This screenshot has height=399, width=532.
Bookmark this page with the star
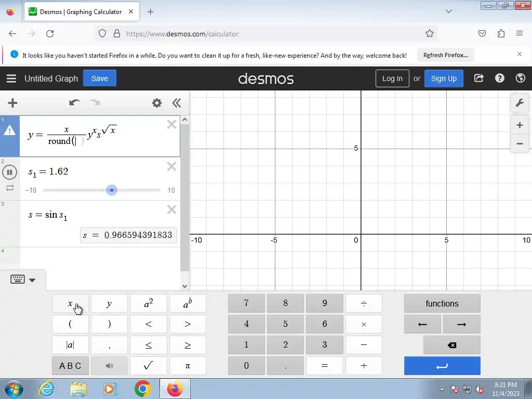430,33
